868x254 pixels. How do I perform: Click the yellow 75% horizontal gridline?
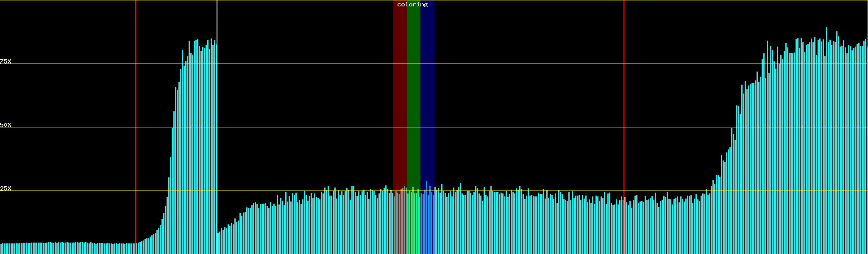pos(509,63)
